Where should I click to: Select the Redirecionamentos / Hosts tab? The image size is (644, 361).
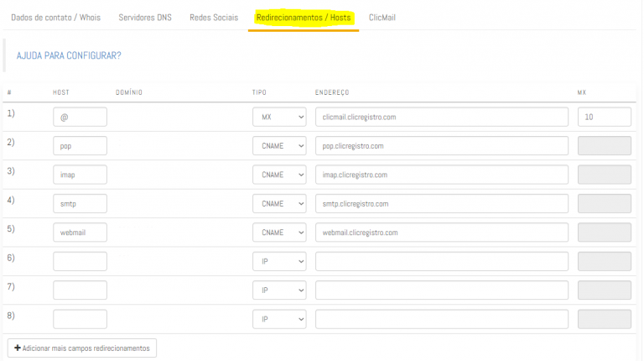coord(304,17)
